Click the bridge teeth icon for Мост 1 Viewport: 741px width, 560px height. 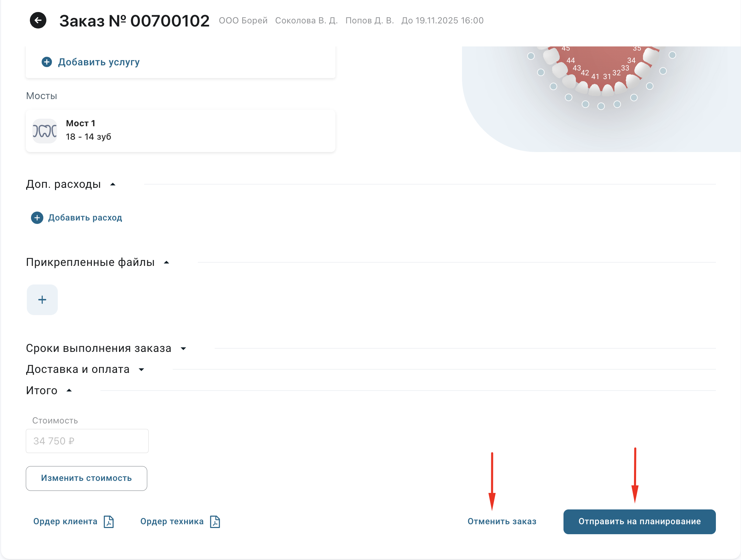tap(45, 131)
